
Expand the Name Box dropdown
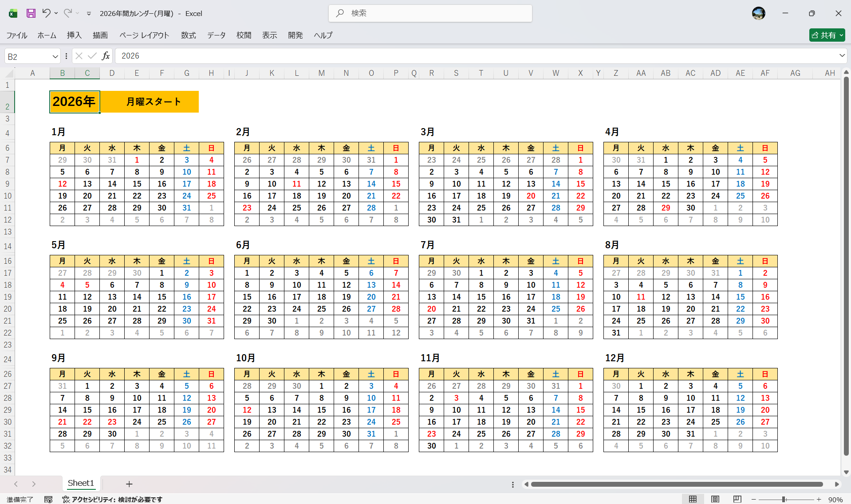[55, 56]
